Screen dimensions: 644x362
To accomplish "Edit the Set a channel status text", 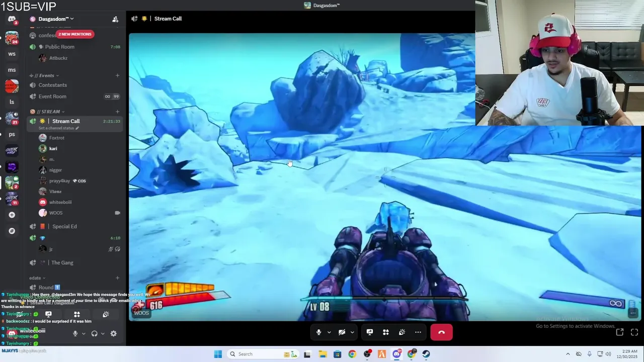I will (x=58, y=128).
